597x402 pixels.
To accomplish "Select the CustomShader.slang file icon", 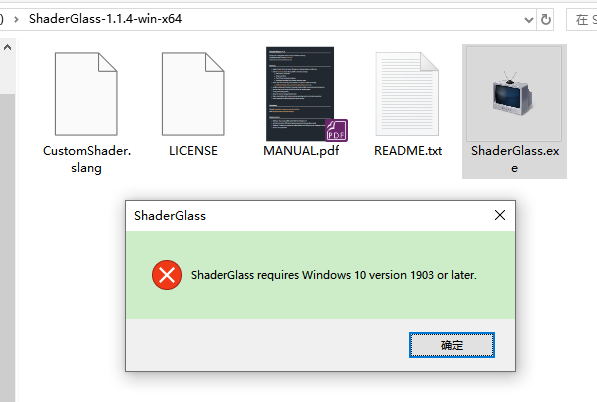I will (86, 94).
